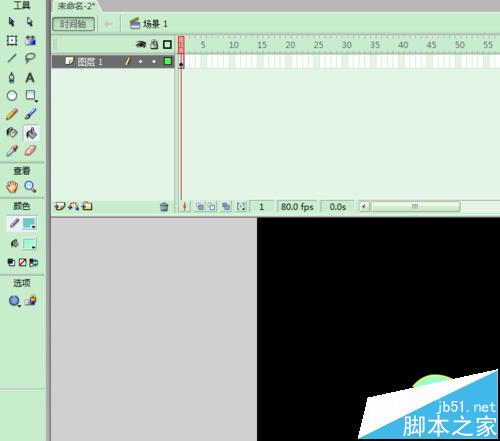Switch to the 未命名-2 document tab
Screen dimensions: 500x441
(x=76, y=6)
